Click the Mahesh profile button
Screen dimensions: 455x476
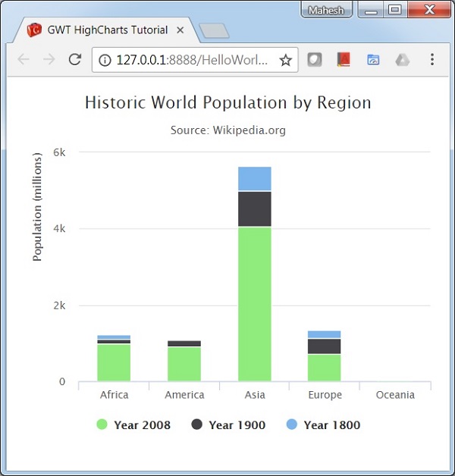(327, 10)
